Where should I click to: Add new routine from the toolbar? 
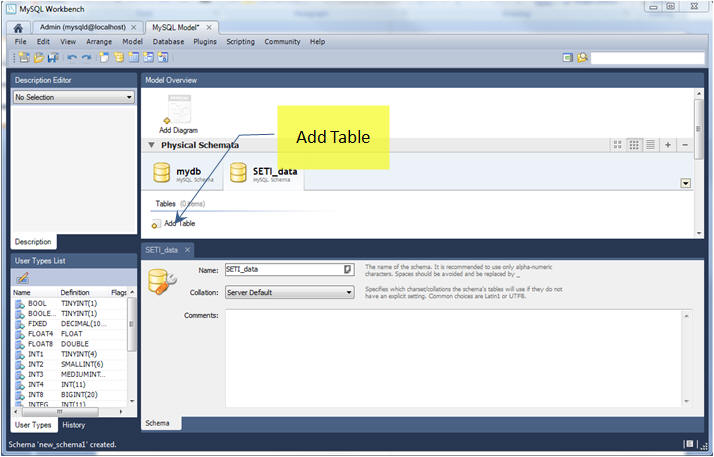(x=163, y=57)
